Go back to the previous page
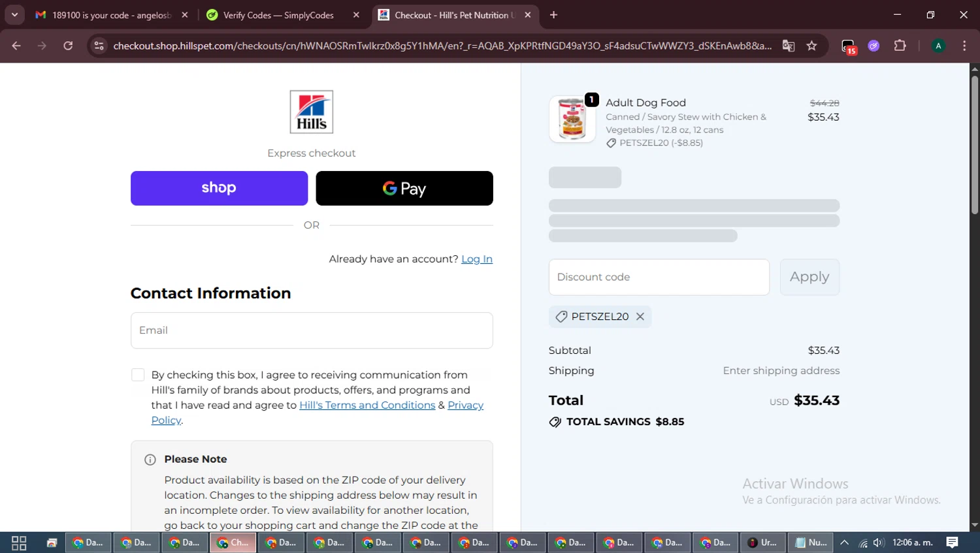Viewport: 980px width, 553px height. [x=16, y=46]
